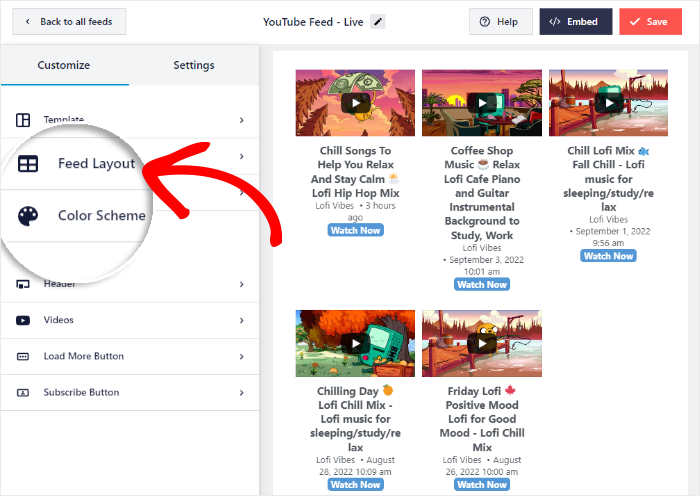
Task: Open the Friday Lofi Positive Mood title
Action: coord(482,419)
